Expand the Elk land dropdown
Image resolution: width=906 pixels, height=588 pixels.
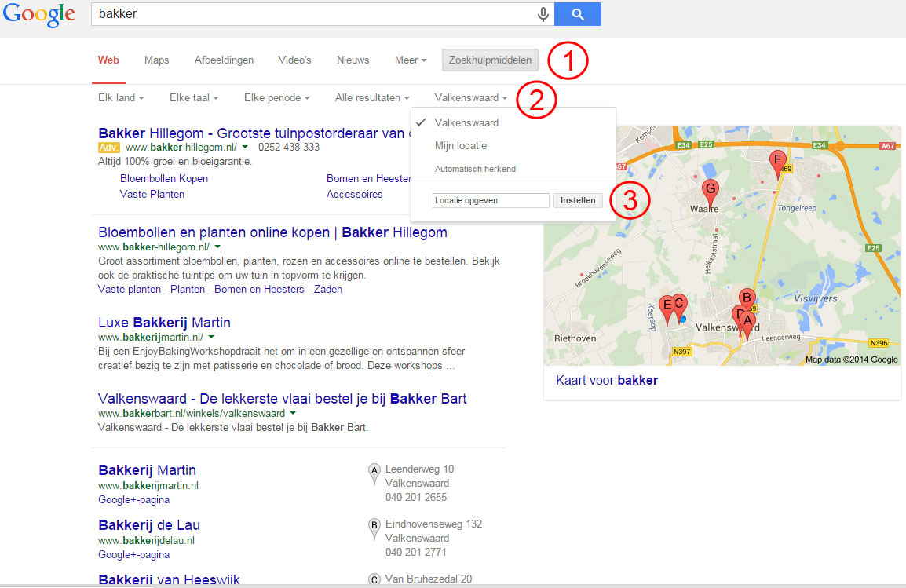point(121,98)
